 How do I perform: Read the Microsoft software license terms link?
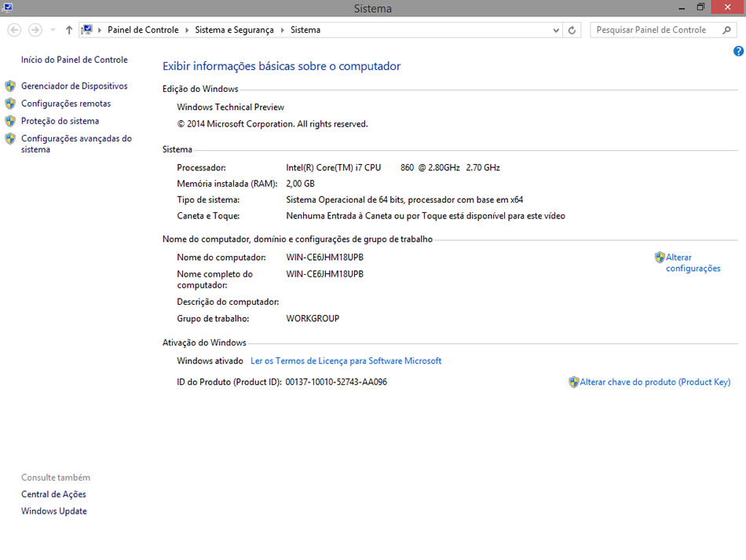pos(346,361)
